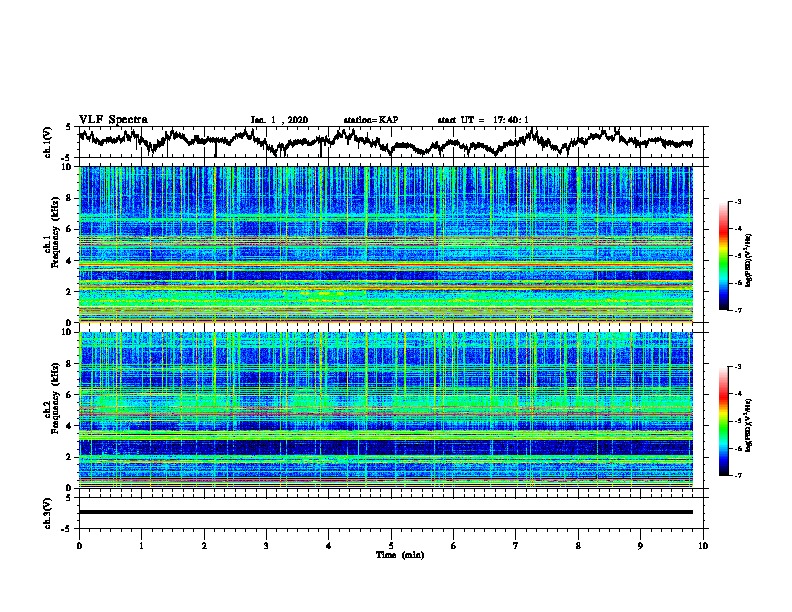
Task: Click the "-3" label on ch.2 color bar
Action: 737,367
